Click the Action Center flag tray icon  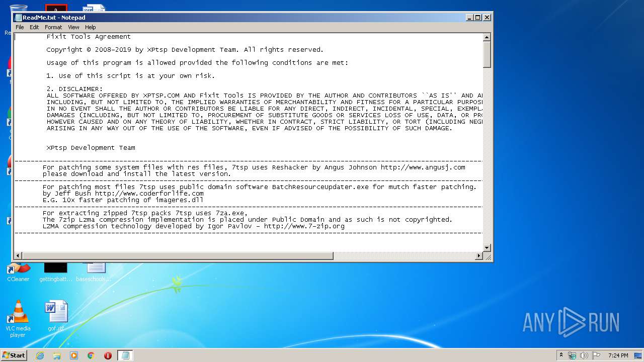click(596, 355)
